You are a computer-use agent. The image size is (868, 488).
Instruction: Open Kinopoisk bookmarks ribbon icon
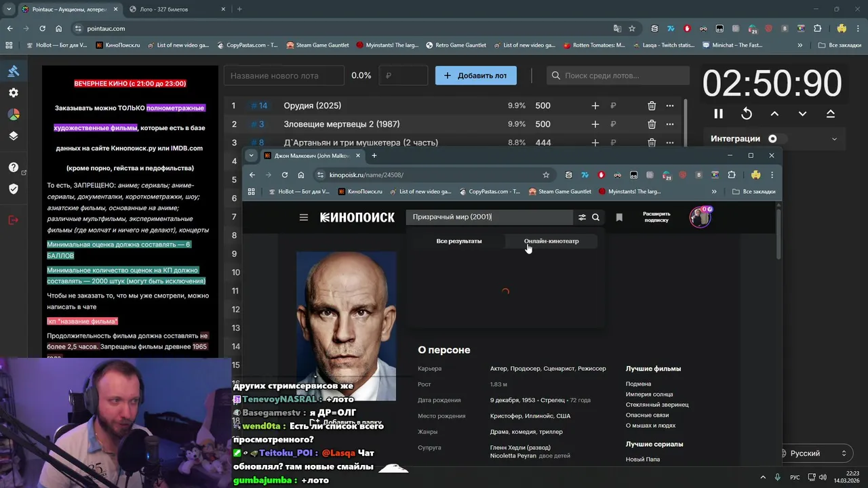point(619,218)
